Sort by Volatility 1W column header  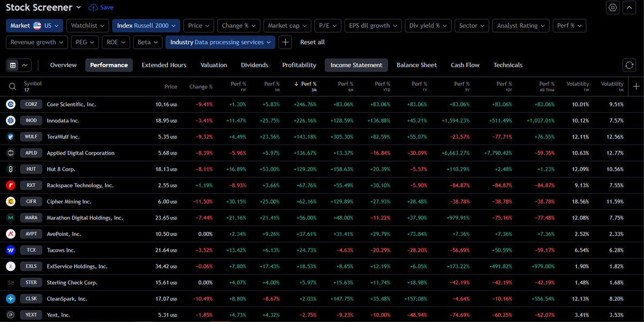577,86
